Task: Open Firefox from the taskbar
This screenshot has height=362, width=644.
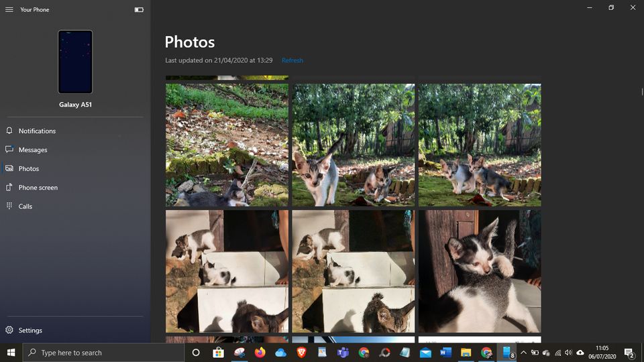Action: pos(260,353)
